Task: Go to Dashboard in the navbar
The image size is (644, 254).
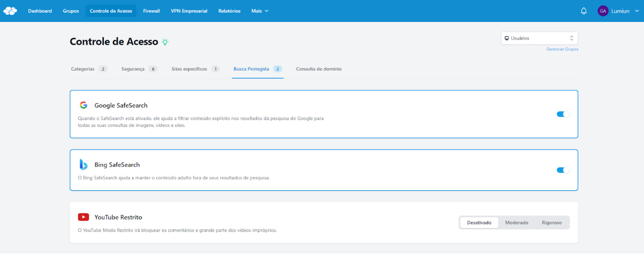Action: point(40,11)
